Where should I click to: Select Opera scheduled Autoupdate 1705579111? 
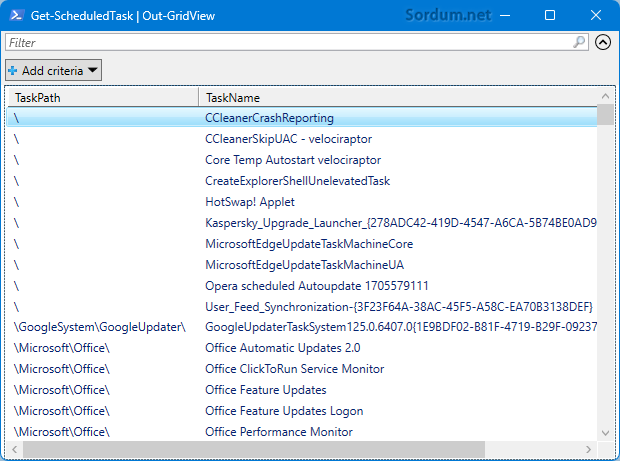302,285
